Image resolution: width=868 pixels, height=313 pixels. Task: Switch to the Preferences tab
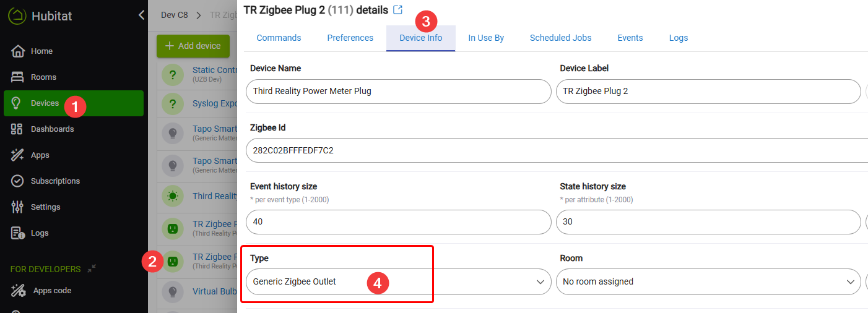pyautogui.click(x=350, y=38)
